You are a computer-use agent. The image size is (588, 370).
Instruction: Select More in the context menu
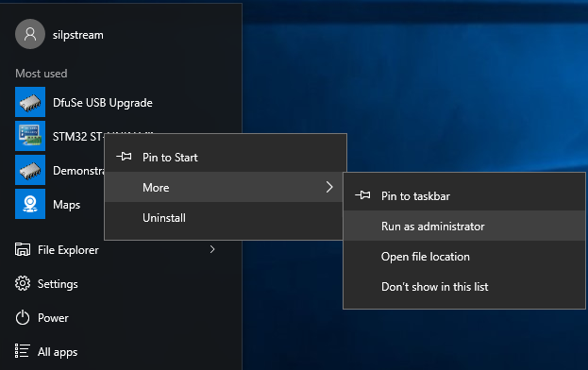point(225,187)
